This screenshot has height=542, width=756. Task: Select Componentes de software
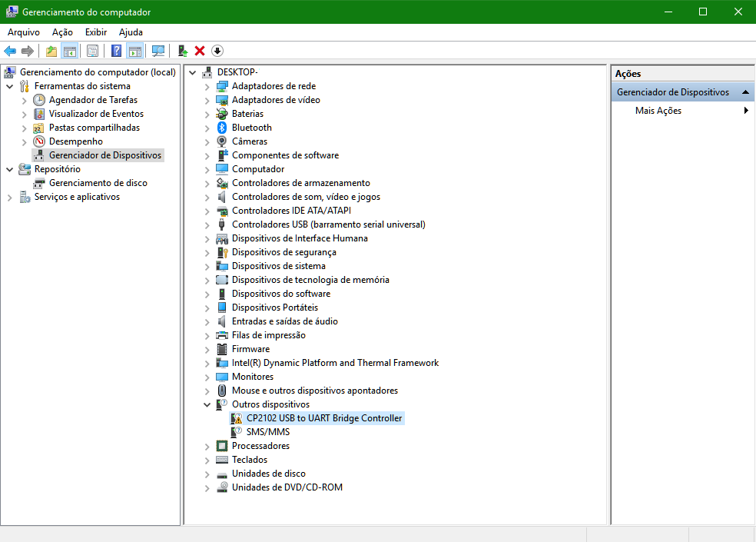(286, 155)
